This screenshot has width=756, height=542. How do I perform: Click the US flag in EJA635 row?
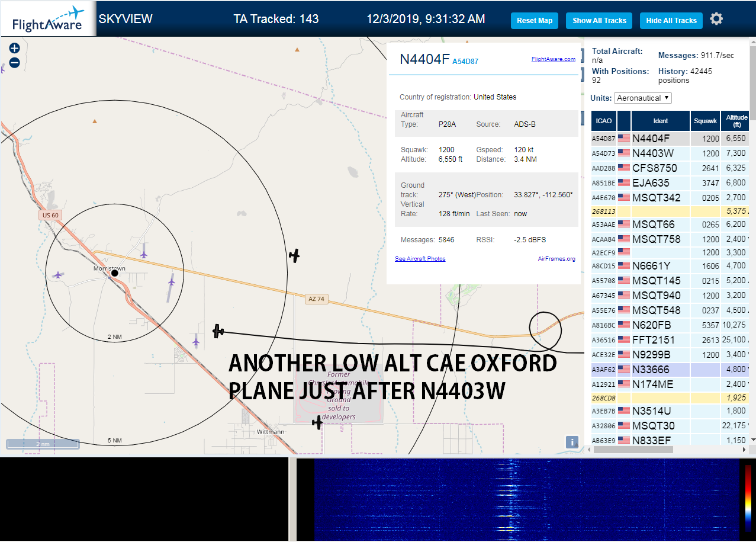(x=624, y=183)
